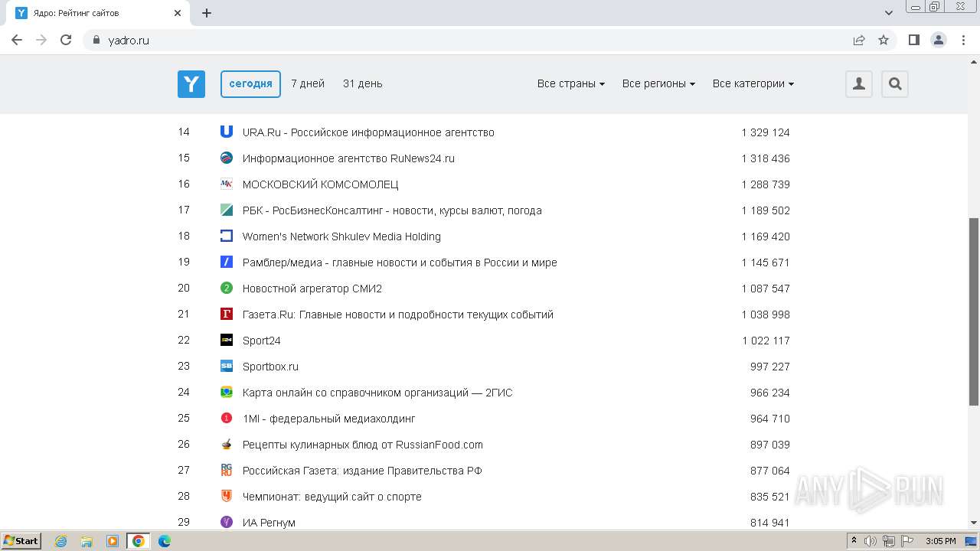Show hidden system tray icons
Image resolution: width=980 pixels, height=551 pixels.
tap(854, 541)
